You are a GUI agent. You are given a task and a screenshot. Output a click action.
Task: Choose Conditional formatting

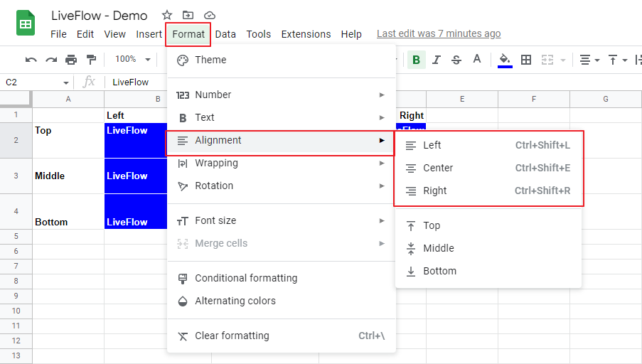pos(282,278)
